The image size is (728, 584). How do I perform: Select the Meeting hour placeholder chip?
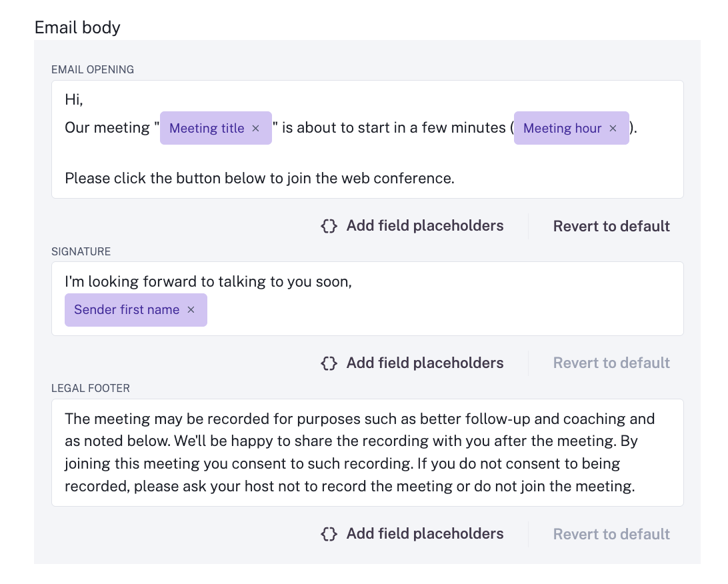[x=563, y=128]
